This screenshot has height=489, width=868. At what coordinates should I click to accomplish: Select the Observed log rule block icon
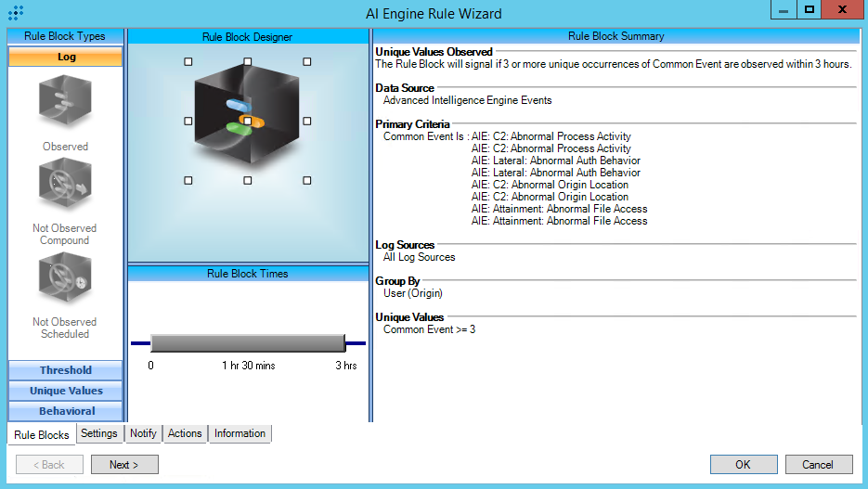pyautogui.click(x=65, y=102)
